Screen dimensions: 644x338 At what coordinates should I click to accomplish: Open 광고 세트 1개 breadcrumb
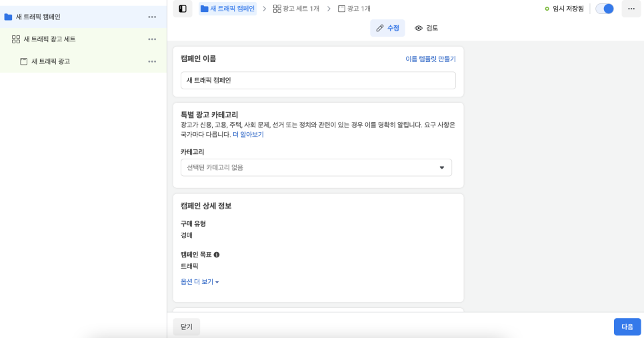(296, 9)
